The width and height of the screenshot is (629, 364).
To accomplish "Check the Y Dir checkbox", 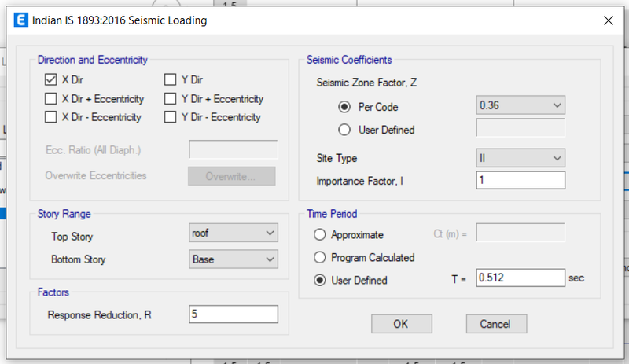I will coord(170,79).
